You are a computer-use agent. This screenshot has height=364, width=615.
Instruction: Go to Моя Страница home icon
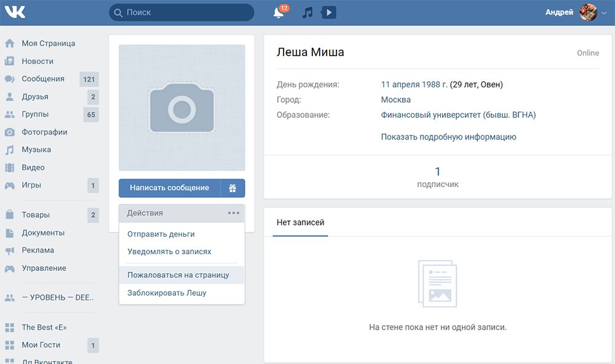click(x=10, y=44)
